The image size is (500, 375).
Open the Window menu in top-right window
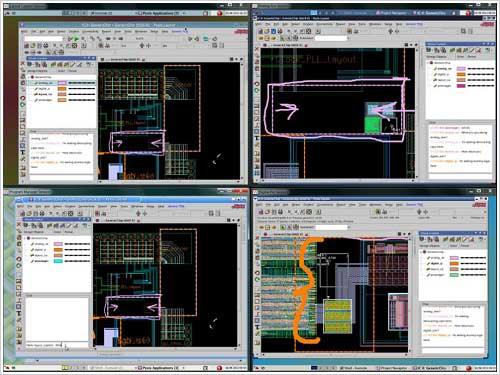coord(375,24)
